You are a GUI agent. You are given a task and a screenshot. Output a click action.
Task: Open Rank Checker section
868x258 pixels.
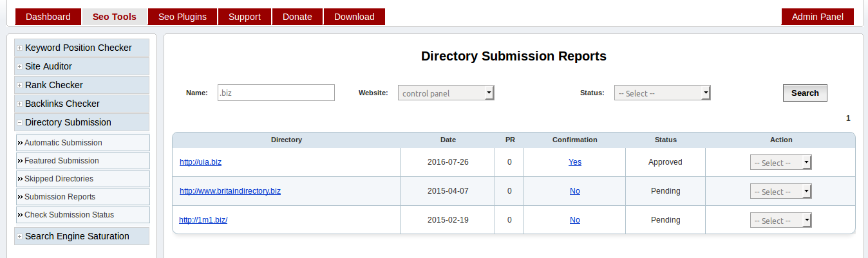pos(82,85)
